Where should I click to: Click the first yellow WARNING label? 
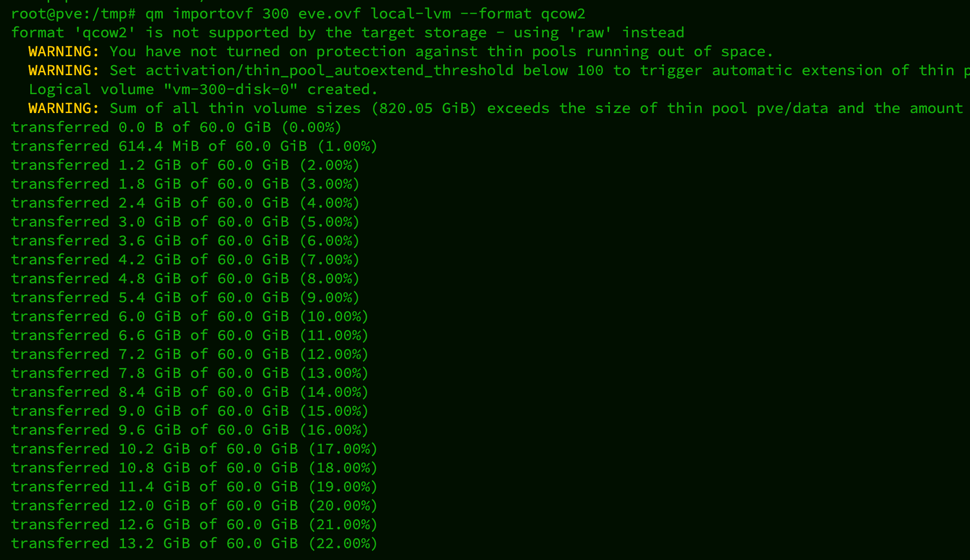pos(63,52)
